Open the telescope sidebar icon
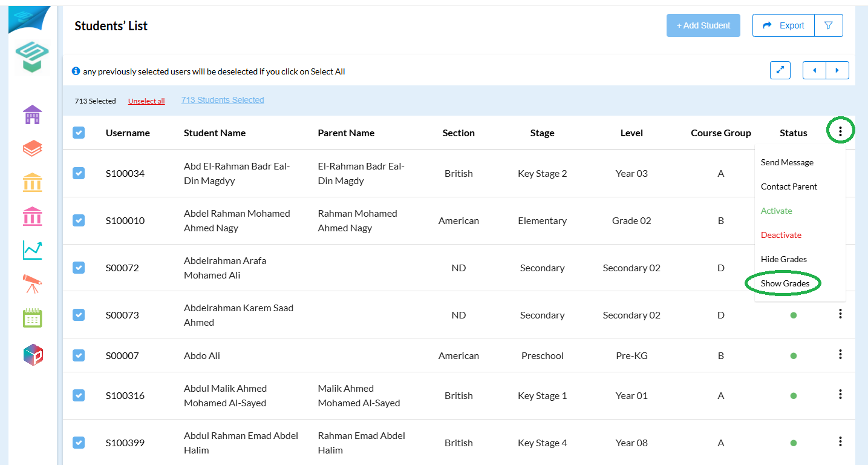868x465 pixels. [x=32, y=283]
